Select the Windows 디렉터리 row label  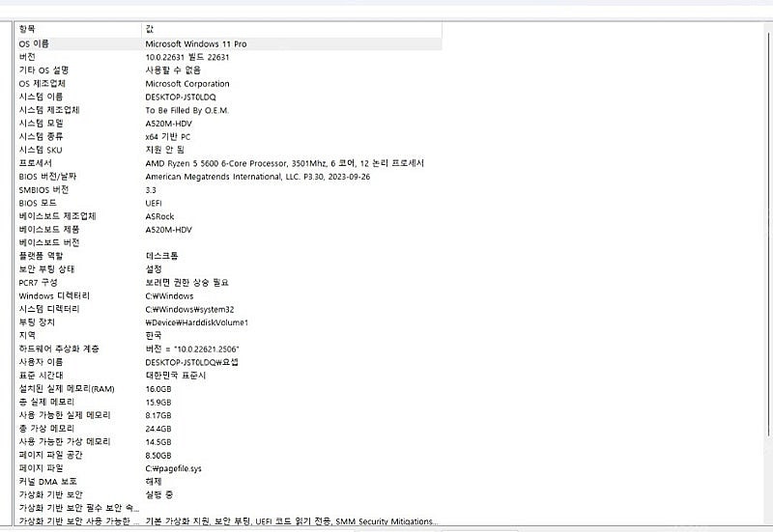pyautogui.click(x=54, y=296)
